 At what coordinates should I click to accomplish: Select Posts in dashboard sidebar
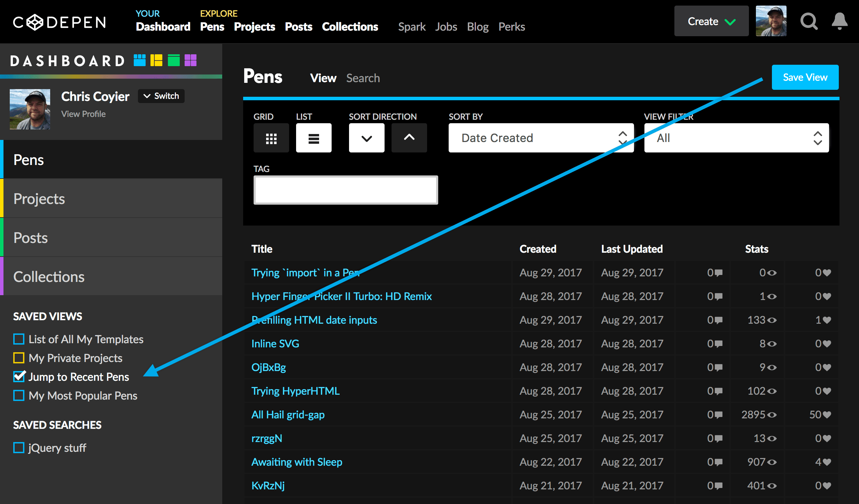click(x=111, y=237)
